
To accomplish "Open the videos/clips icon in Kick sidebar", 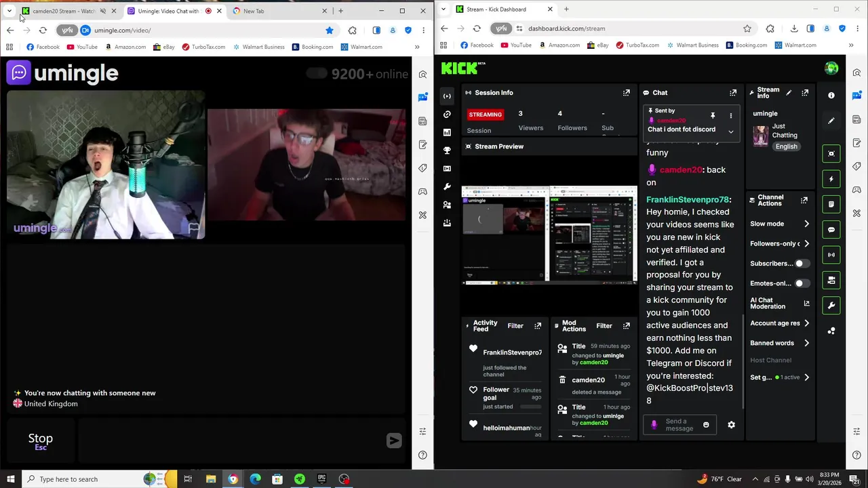I will 447,168.
